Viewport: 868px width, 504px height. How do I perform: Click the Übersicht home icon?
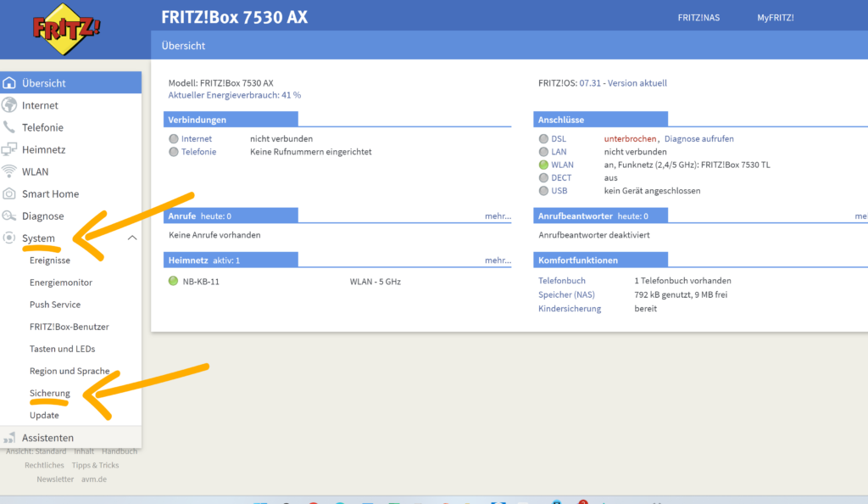(9, 83)
